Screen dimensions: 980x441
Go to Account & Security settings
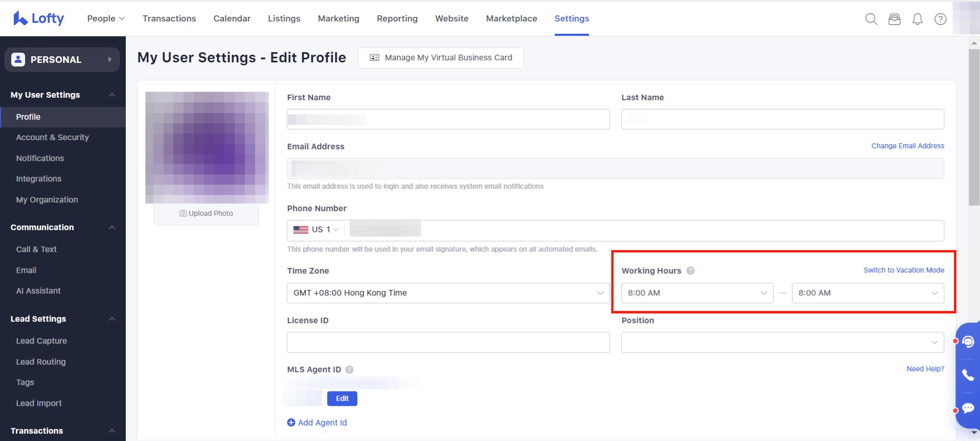click(52, 137)
